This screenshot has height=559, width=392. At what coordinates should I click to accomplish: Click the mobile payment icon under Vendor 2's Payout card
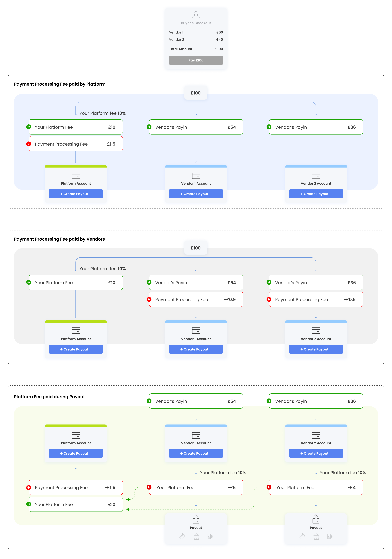[x=330, y=536]
